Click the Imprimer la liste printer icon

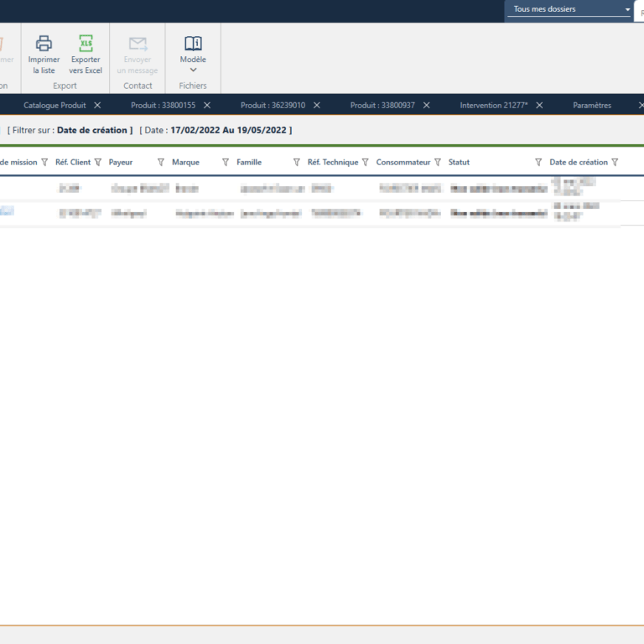44,44
